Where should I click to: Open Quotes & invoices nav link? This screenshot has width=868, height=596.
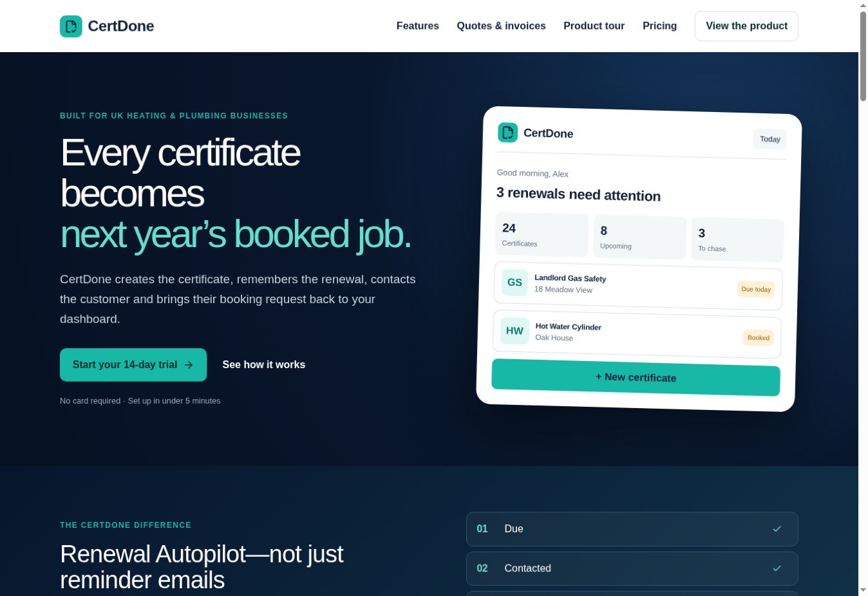[x=501, y=26]
